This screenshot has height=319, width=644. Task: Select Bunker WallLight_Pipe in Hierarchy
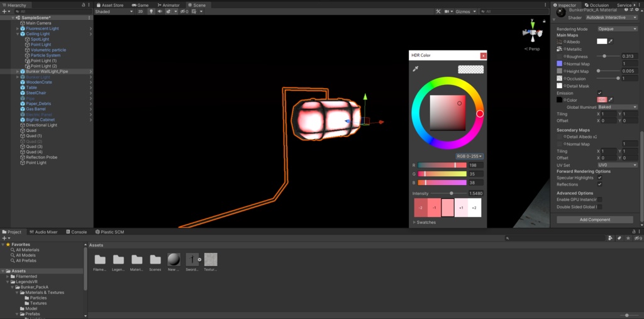[x=47, y=72]
